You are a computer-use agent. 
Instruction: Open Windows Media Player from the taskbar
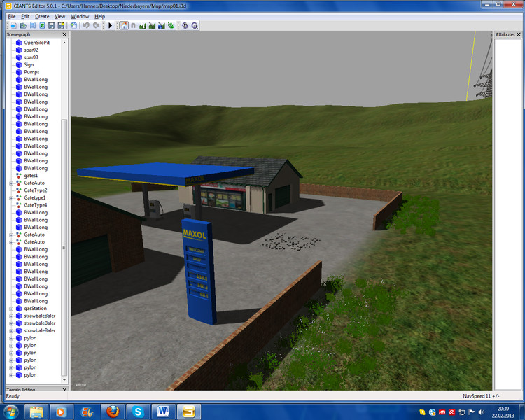[62, 412]
